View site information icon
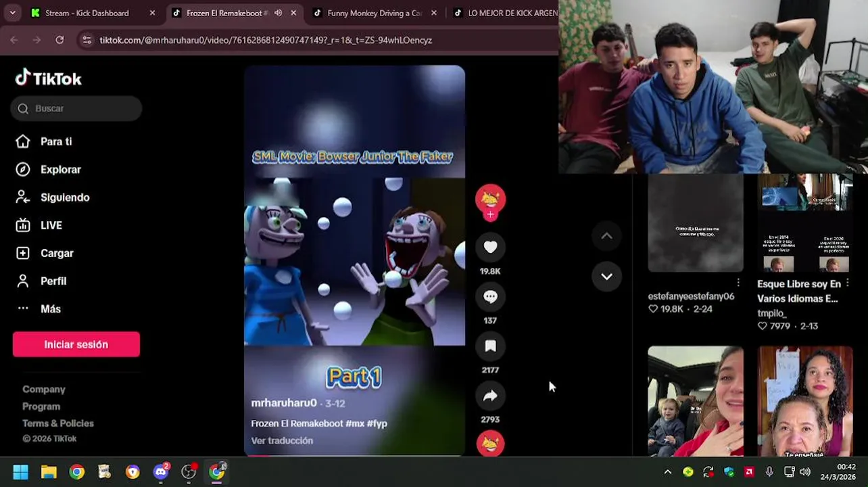 [87, 40]
